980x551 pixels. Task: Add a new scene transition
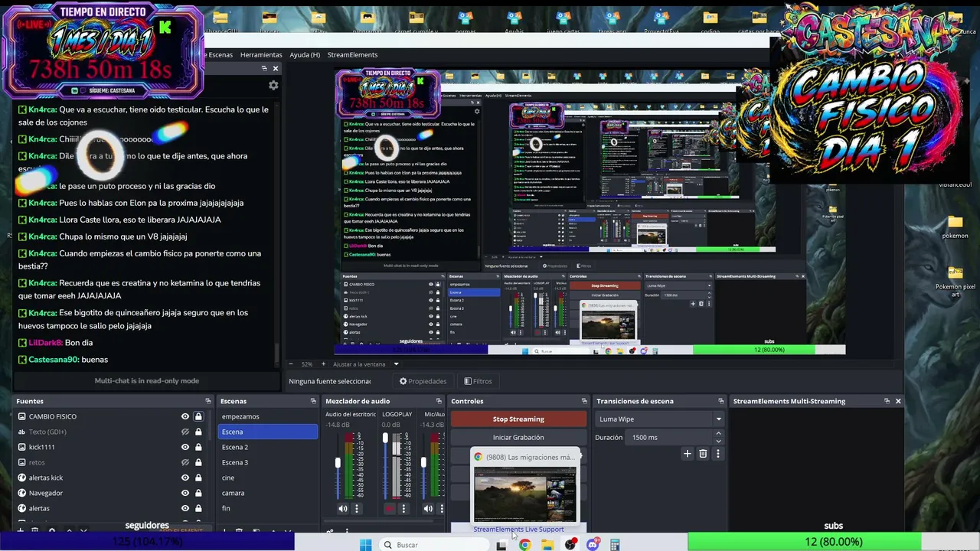pos(687,454)
